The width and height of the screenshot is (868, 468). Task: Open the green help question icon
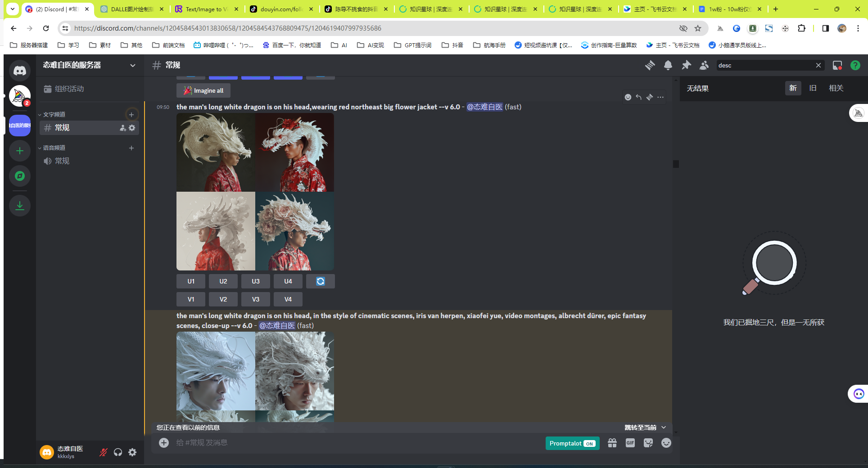(x=855, y=65)
